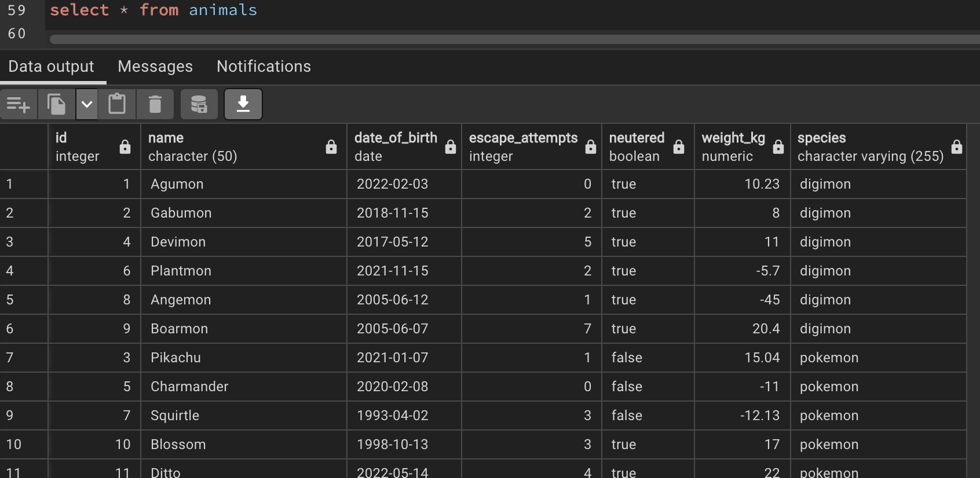Click the Angemon name cell
Image resolution: width=980 pixels, height=478 pixels.
(x=244, y=300)
